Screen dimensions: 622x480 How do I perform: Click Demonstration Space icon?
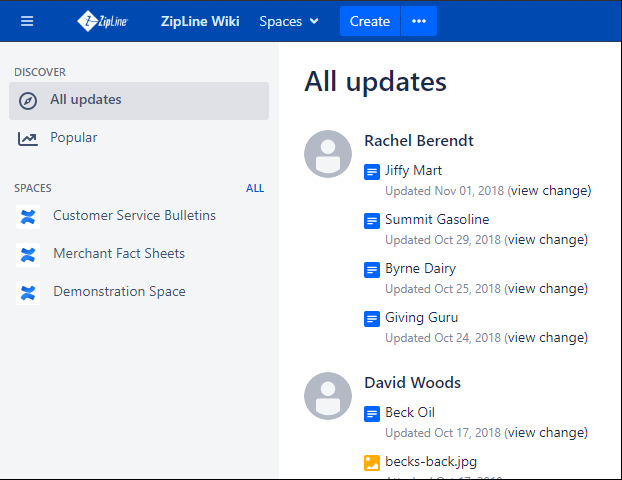pyautogui.click(x=28, y=293)
